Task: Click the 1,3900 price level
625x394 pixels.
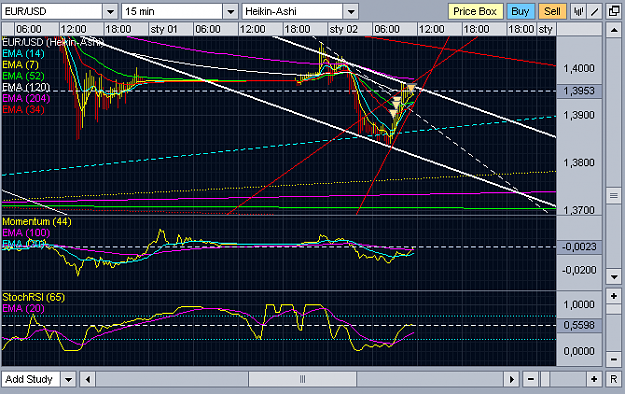Action: 579,115
